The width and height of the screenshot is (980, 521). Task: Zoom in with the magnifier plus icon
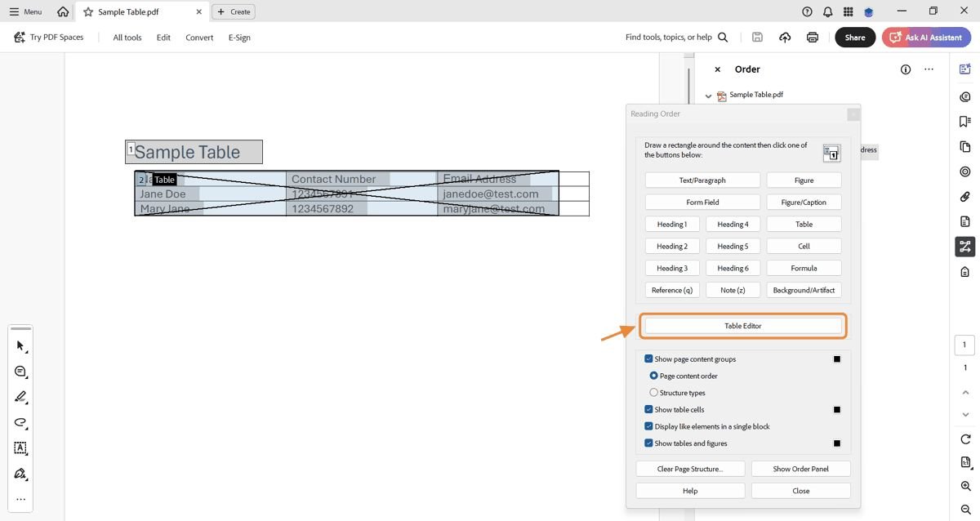[965, 486]
